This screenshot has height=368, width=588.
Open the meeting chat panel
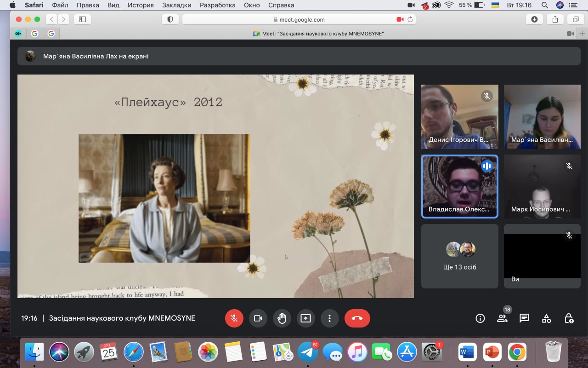[524, 318]
